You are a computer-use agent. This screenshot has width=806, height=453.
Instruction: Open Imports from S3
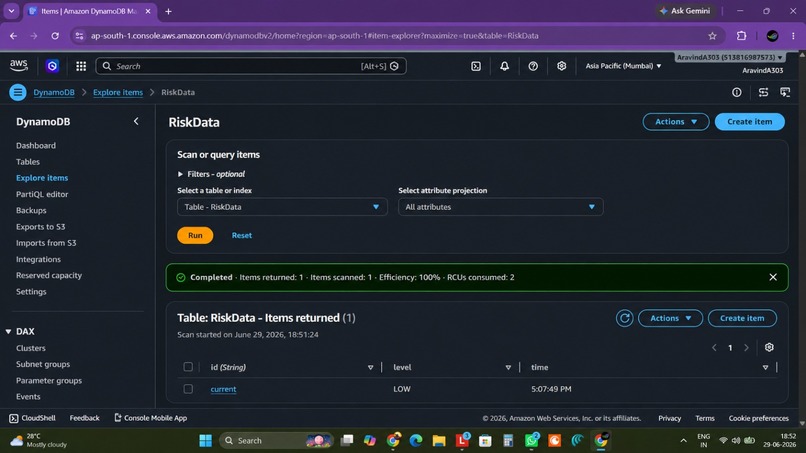[46, 243]
